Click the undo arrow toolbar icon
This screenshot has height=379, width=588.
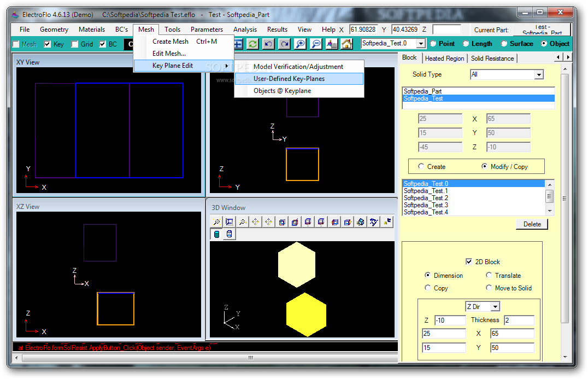(x=268, y=44)
